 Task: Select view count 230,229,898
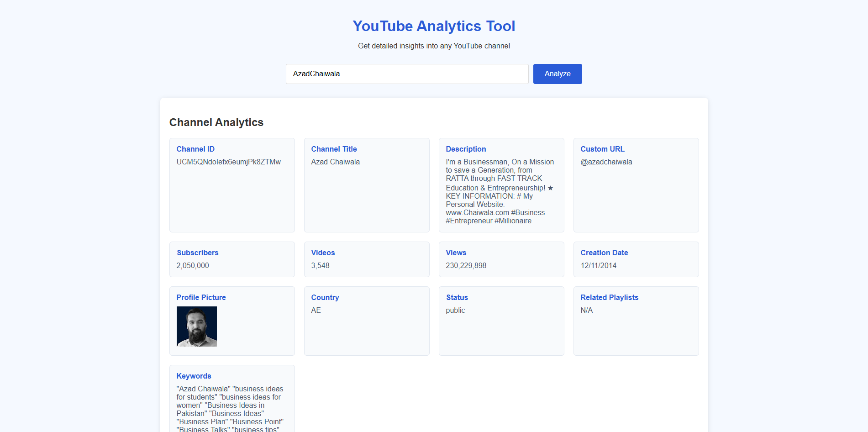(466, 265)
